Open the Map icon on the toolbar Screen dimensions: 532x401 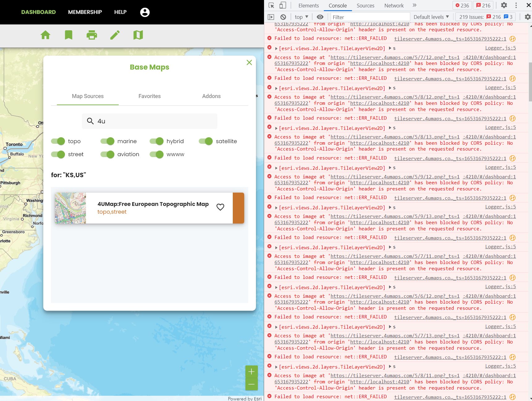[x=138, y=35]
